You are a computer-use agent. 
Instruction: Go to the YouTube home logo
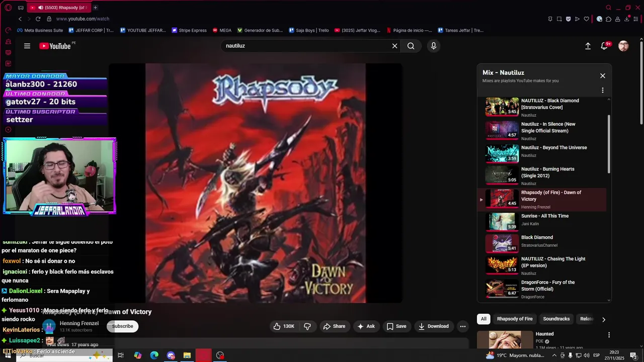pyautogui.click(x=55, y=46)
